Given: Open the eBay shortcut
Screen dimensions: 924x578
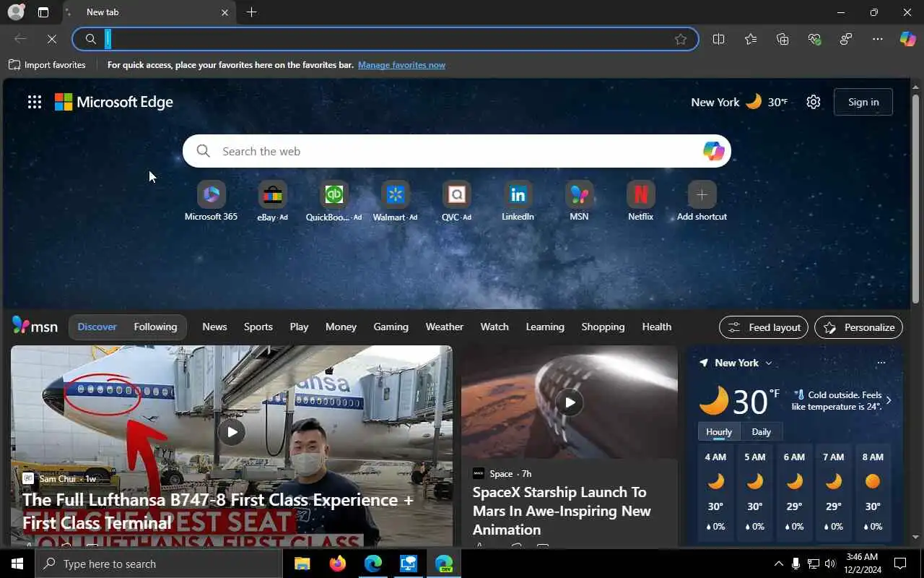Looking at the screenshot, I should pos(272,201).
